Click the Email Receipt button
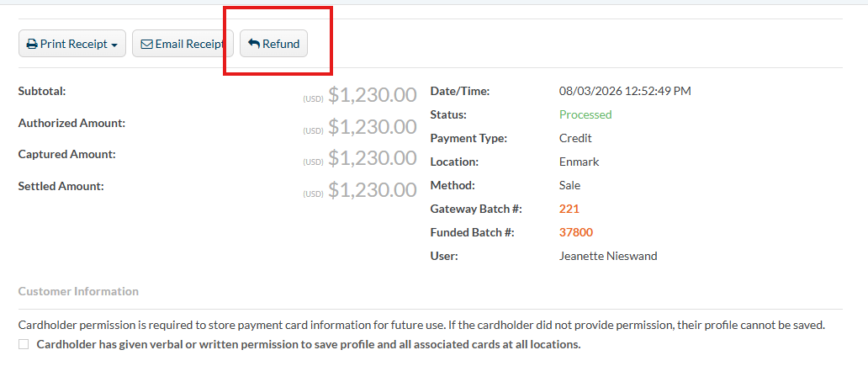 [x=183, y=44]
